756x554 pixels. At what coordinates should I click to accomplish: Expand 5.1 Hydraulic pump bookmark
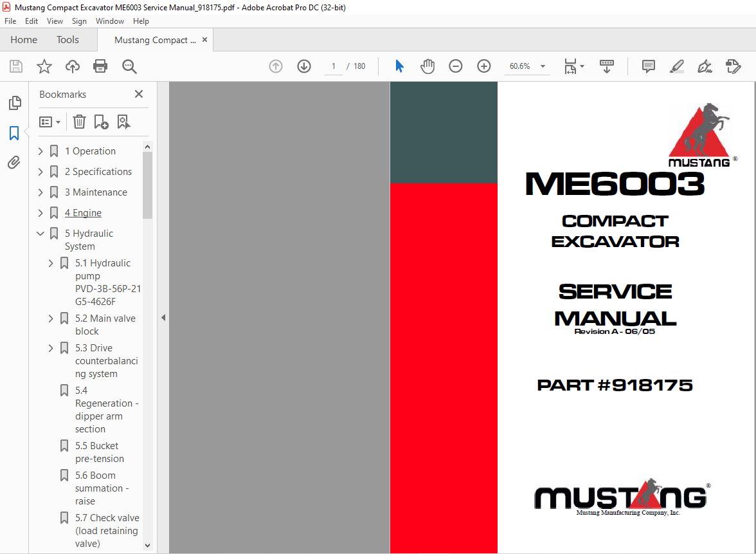[51, 263]
